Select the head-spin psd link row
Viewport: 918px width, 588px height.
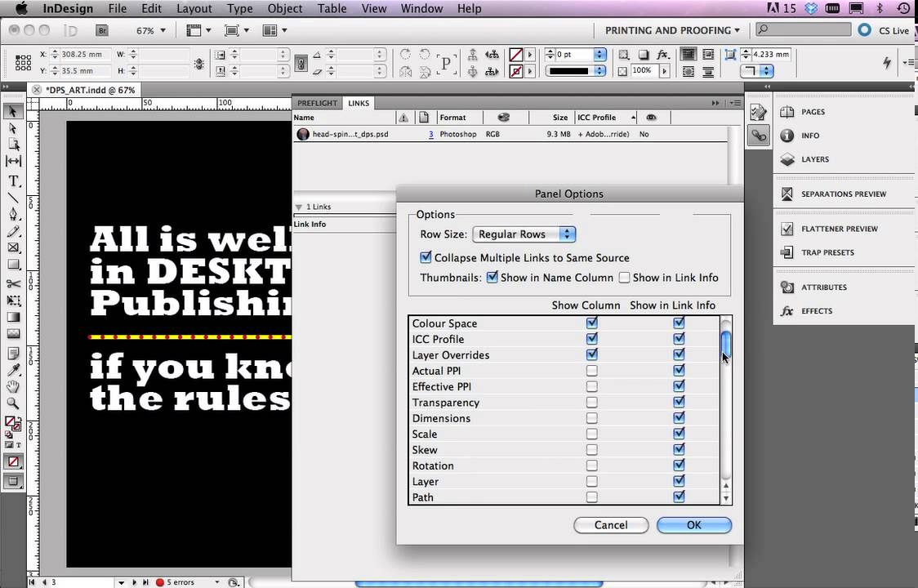coord(510,134)
